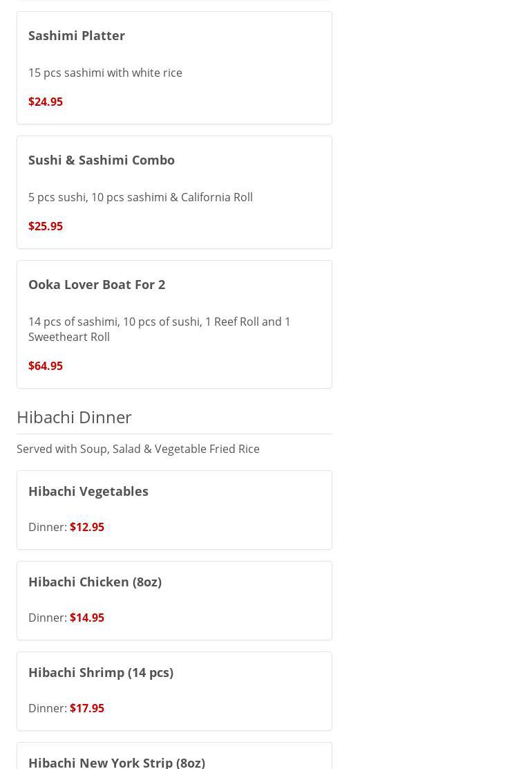Image resolution: width=532 pixels, height=769 pixels.
Task: Choose the Hibachi Chicken (8oz) item
Action: click(95, 582)
